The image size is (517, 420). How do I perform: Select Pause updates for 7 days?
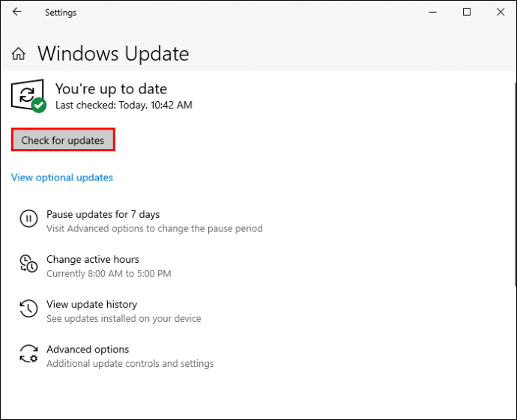pyautogui.click(x=103, y=214)
